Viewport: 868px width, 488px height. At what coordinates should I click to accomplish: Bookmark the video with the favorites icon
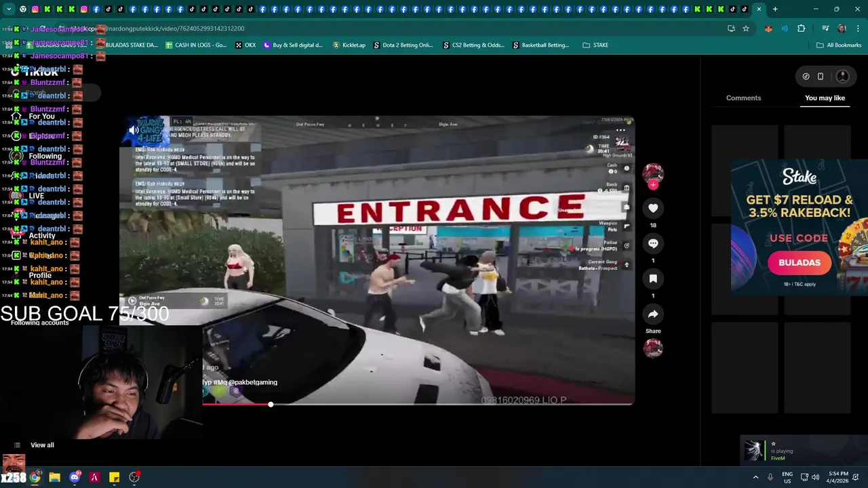653,279
